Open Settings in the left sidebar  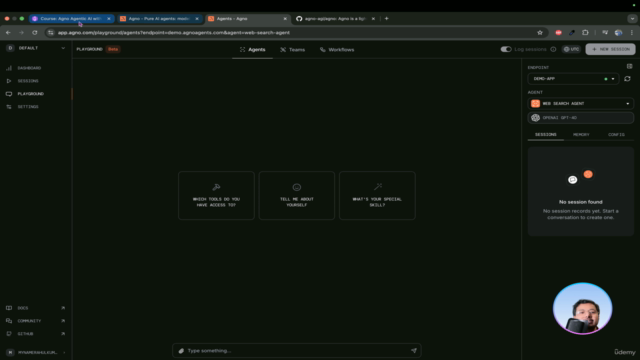[27, 107]
